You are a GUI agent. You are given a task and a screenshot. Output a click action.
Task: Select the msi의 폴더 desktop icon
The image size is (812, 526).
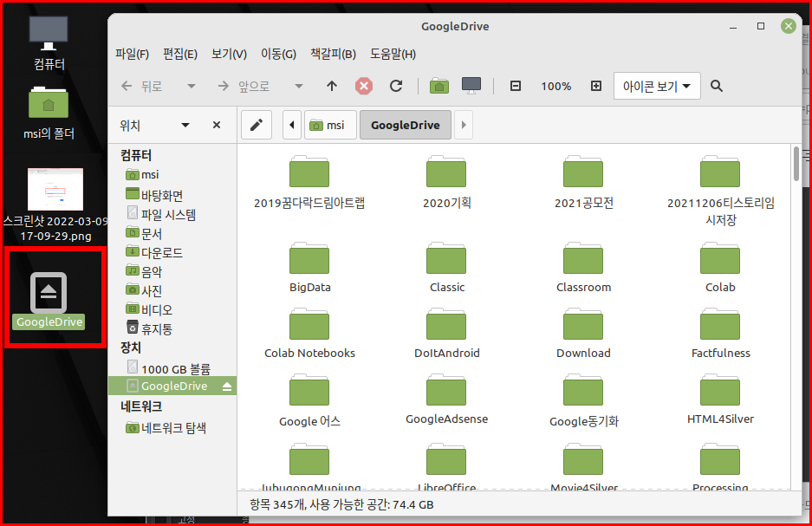click(x=49, y=113)
